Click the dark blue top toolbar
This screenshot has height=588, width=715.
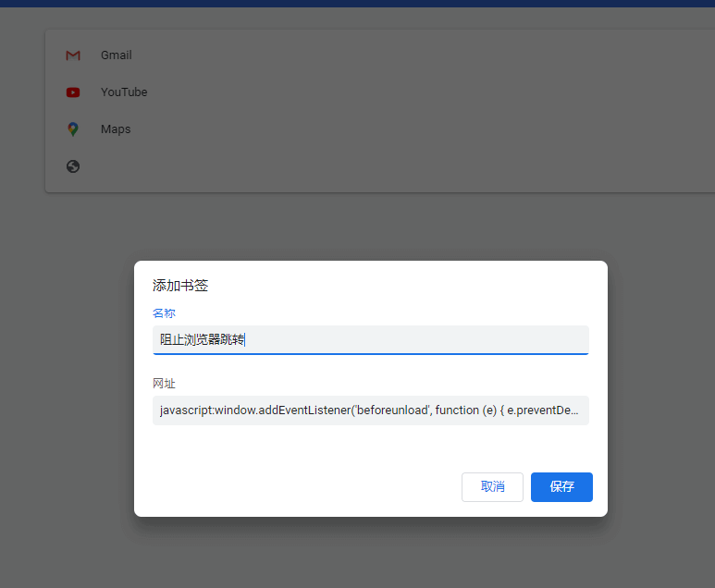[x=357, y=3]
